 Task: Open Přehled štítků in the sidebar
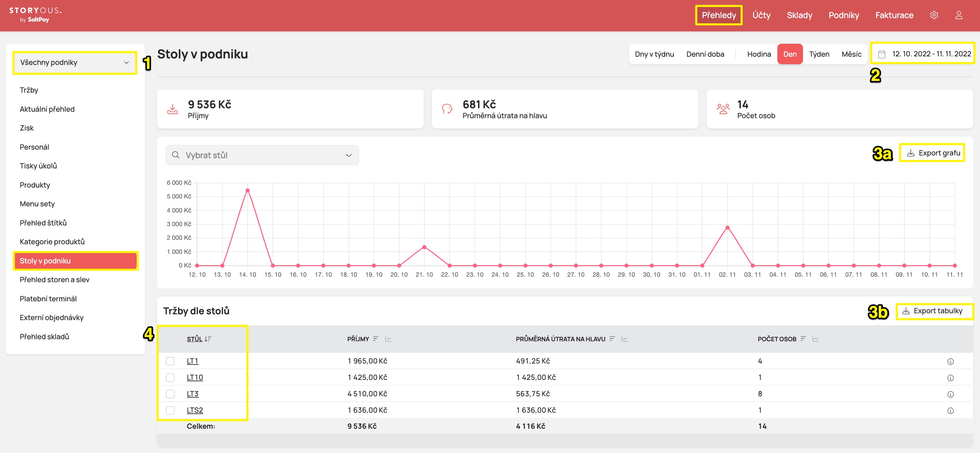click(x=43, y=222)
